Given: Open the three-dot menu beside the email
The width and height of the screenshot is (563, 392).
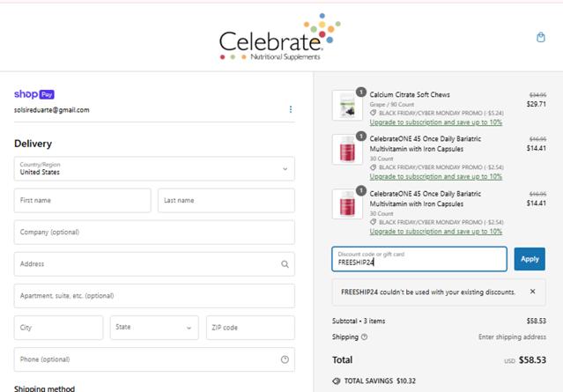Looking at the screenshot, I should [x=291, y=109].
